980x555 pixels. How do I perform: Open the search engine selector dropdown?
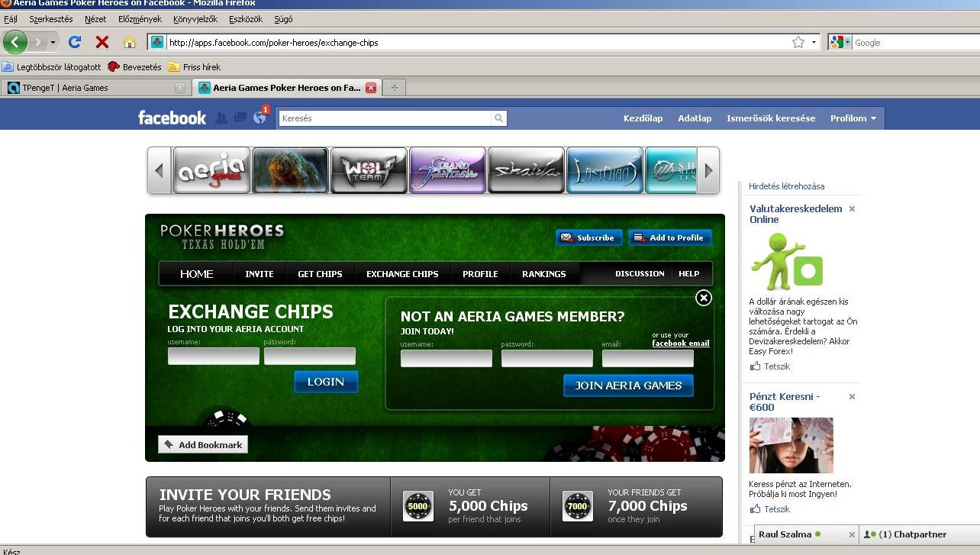(x=840, y=43)
